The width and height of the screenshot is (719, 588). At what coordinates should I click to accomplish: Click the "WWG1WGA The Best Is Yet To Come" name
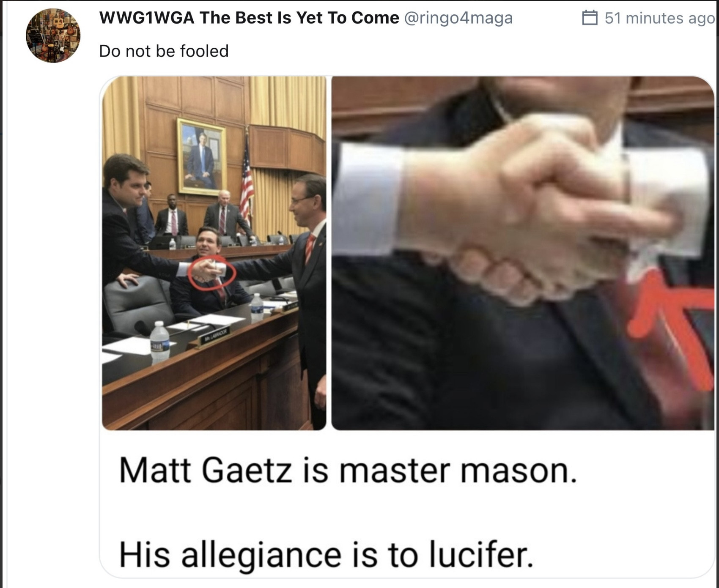click(x=249, y=18)
